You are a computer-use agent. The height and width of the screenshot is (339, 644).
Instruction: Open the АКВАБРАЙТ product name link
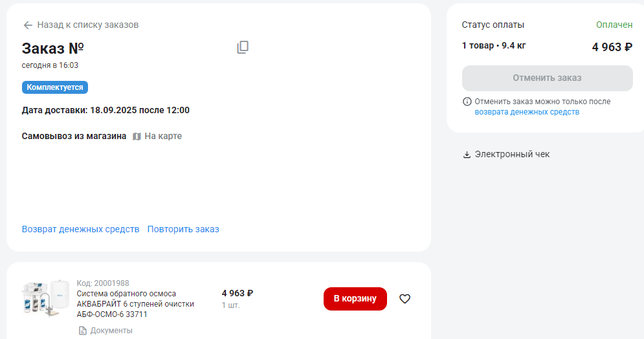135,304
